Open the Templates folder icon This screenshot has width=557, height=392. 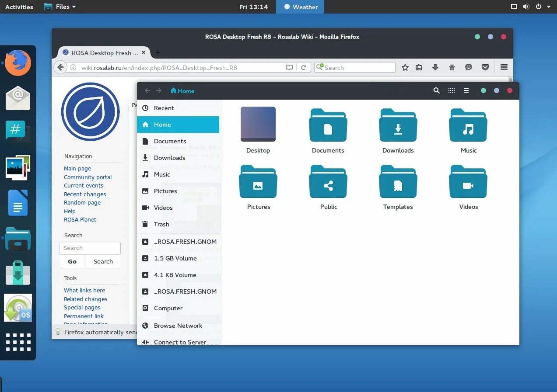(x=398, y=182)
